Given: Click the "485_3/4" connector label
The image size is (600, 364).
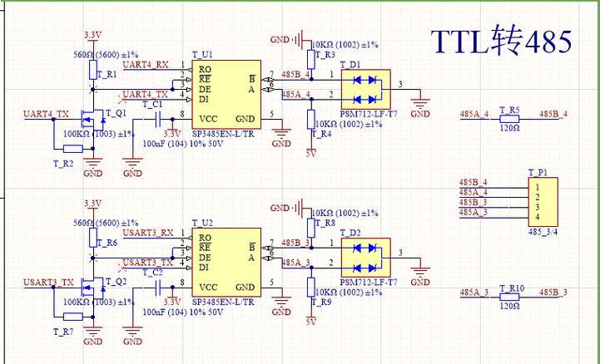Looking at the screenshot, I should [543, 232].
